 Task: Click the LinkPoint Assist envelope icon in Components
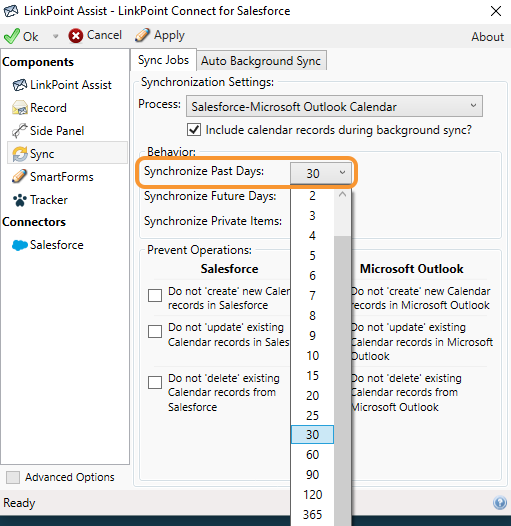pos(19,85)
